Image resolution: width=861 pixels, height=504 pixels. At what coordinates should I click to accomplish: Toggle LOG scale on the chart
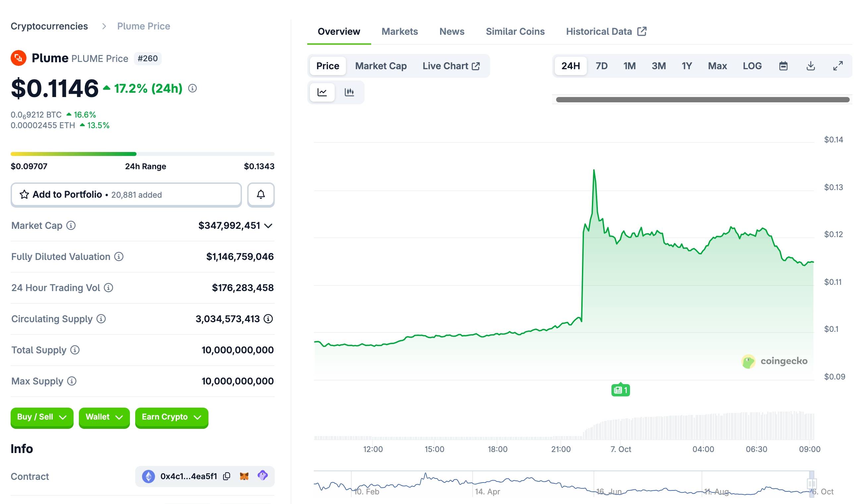coord(752,66)
